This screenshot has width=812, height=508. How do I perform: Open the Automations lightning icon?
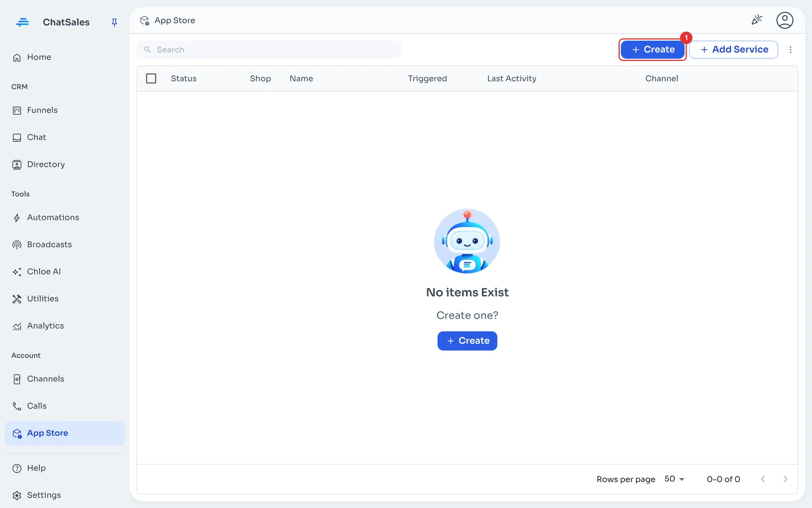[x=17, y=218]
